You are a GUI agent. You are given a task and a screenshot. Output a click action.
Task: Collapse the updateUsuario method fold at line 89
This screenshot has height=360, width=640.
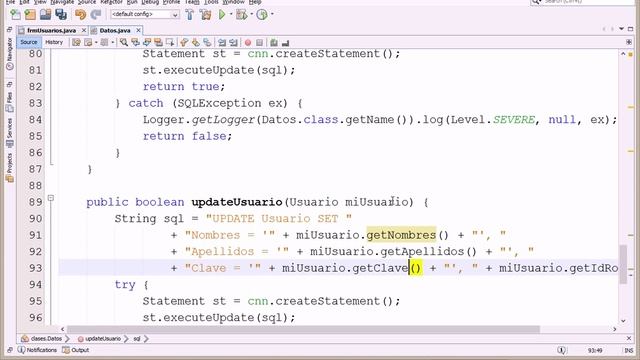[51, 198]
